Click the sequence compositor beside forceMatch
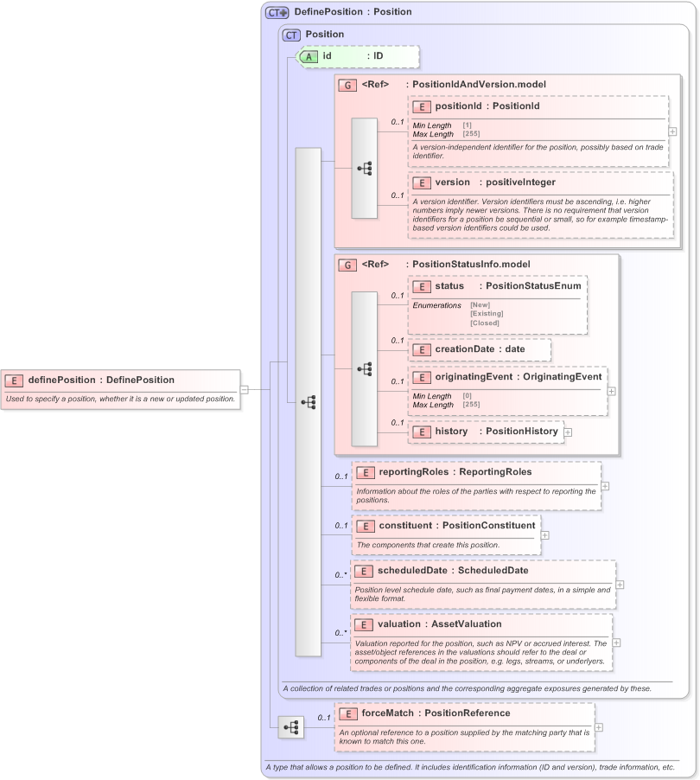The width and height of the screenshot is (700, 780). pos(291,727)
